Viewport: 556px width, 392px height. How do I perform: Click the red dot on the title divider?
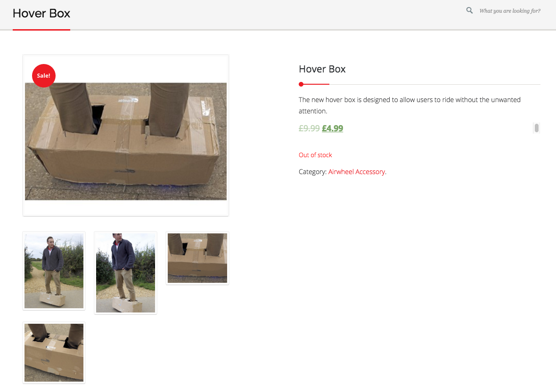[301, 84]
